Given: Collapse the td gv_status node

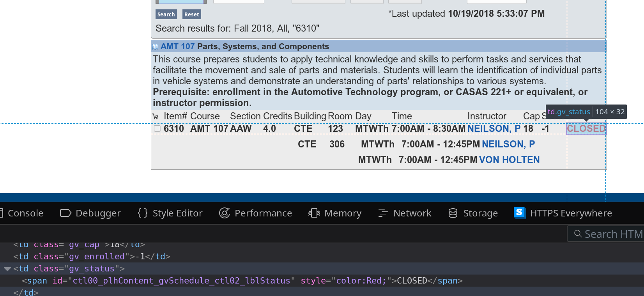Looking at the screenshot, I should tap(7, 269).
